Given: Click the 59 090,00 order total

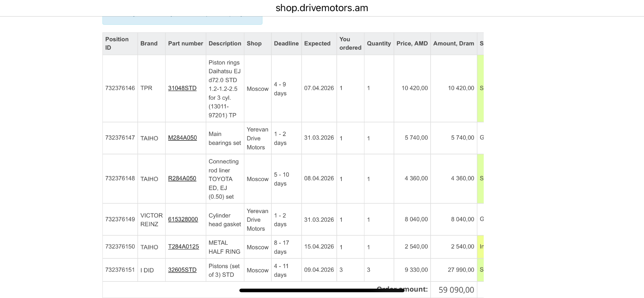Looking at the screenshot, I should point(456,290).
